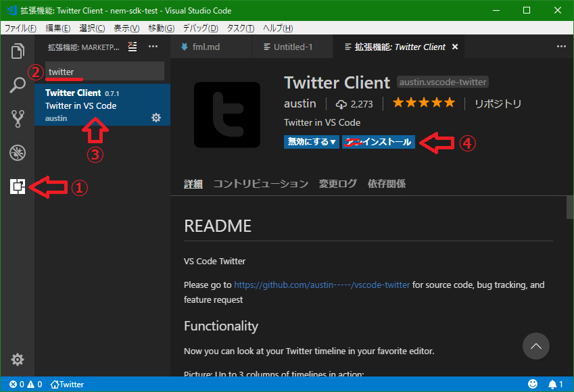Click 'Twitter in VS Code' description under title
This screenshot has width=574, height=392.
pos(322,122)
